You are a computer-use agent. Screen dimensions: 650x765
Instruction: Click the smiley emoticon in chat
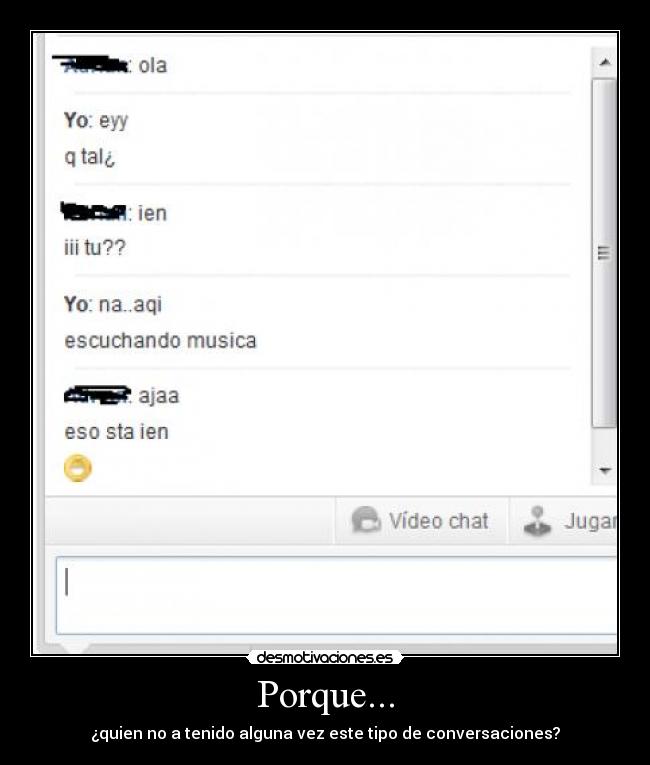click(78, 468)
